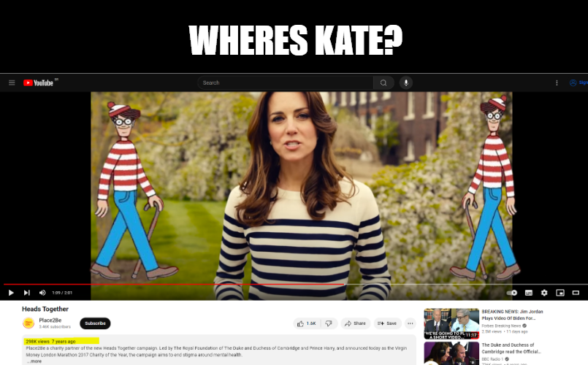Open Duke and Duchess of Cambridge thumbnail
Screen dimensions: 588x365
tap(451, 353)
